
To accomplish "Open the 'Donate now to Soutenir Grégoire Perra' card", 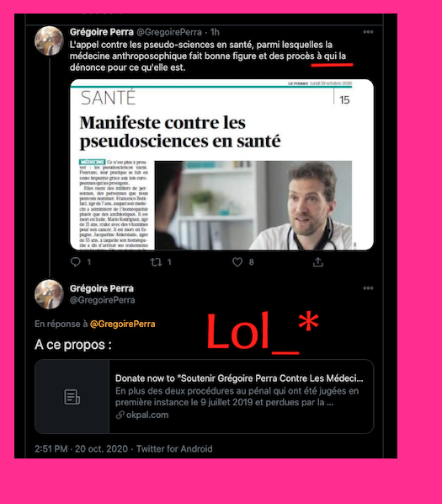I will click(x=204, y=397).
